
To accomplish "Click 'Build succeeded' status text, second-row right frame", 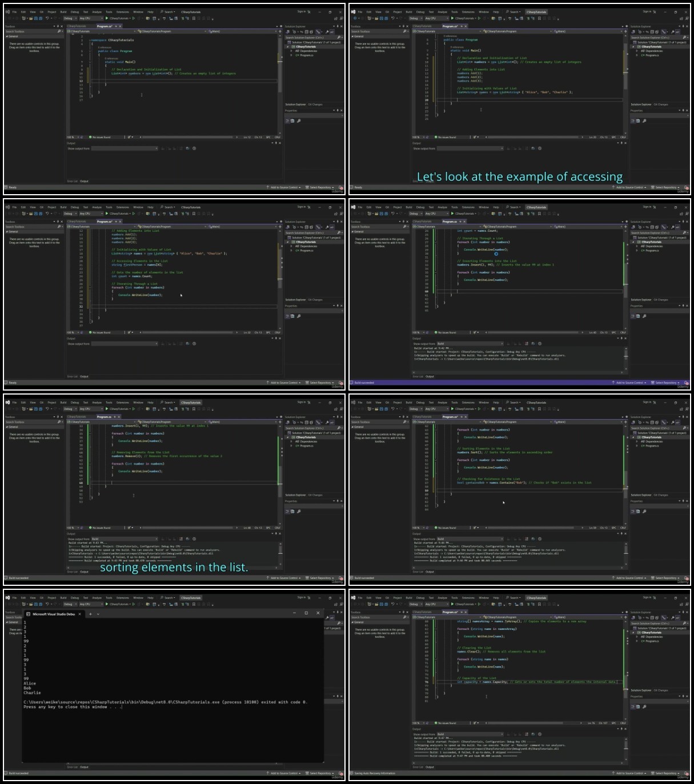I will [x=364, y=383].
